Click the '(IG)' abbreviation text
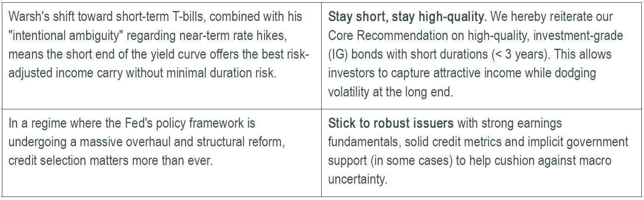The image size is (644, 200). (x=338, y=54)
